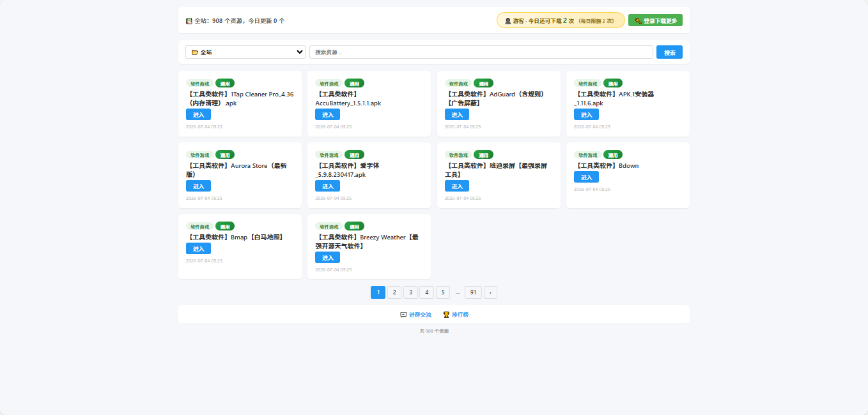
Task: Go to page 2
Action: pos(394,292)
